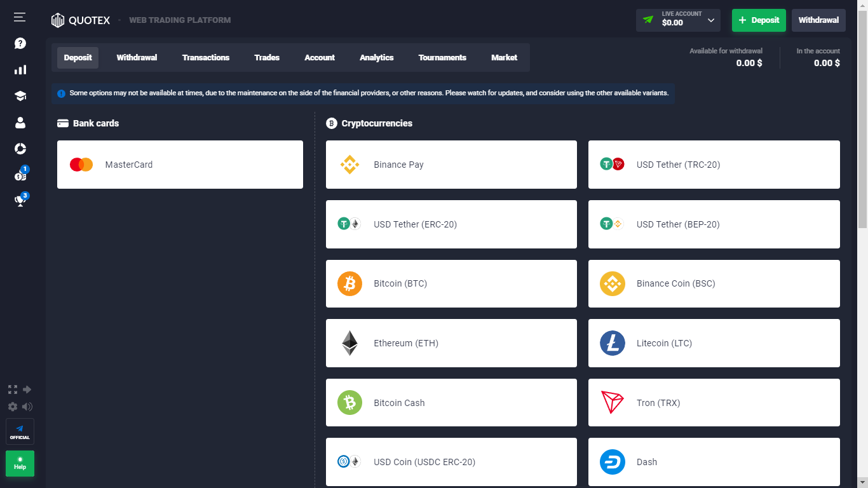Select USD Tether (ERC-20) deposit option
This screenshot has width=868, height=488.
[451, 224]
